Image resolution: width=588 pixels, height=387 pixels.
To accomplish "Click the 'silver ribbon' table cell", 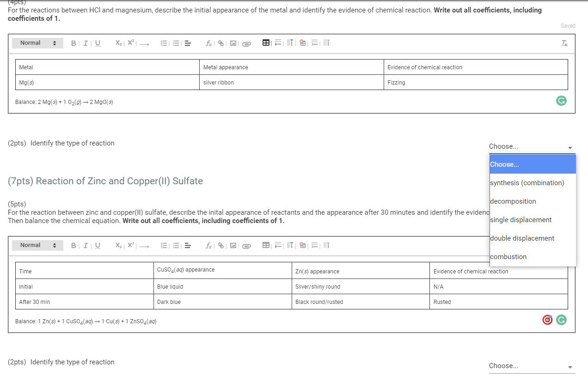I will pos(292,82).
